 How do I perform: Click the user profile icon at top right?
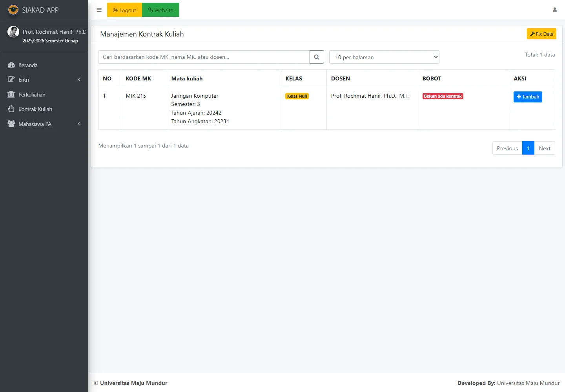[x=554, y=10]
